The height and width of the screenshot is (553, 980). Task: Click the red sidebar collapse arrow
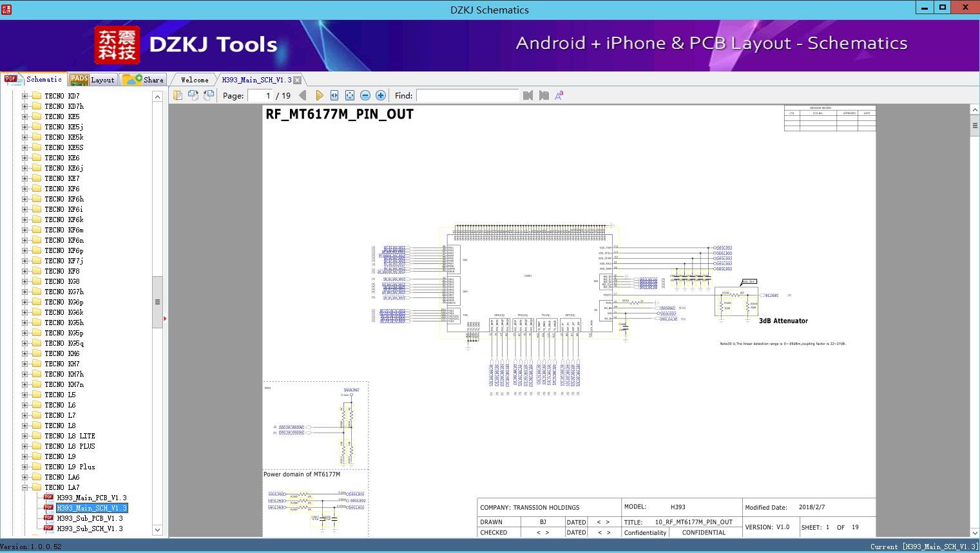click(166, 318)
